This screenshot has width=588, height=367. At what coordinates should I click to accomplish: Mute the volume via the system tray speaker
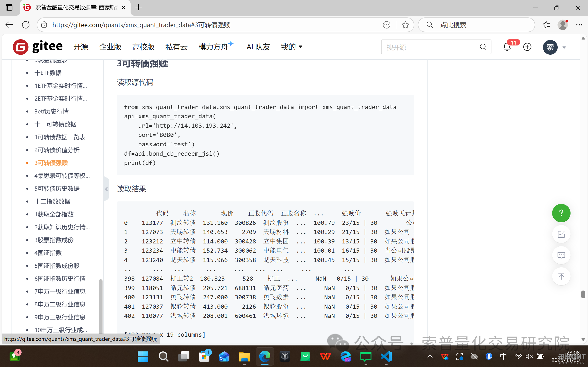(x=529, y=356)
